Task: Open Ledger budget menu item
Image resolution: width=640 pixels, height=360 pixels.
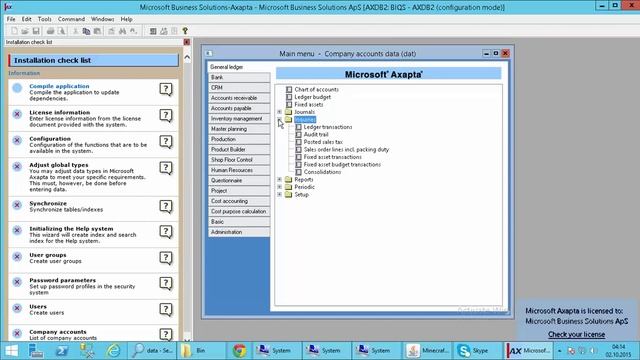Action: (x=313, y=97)
